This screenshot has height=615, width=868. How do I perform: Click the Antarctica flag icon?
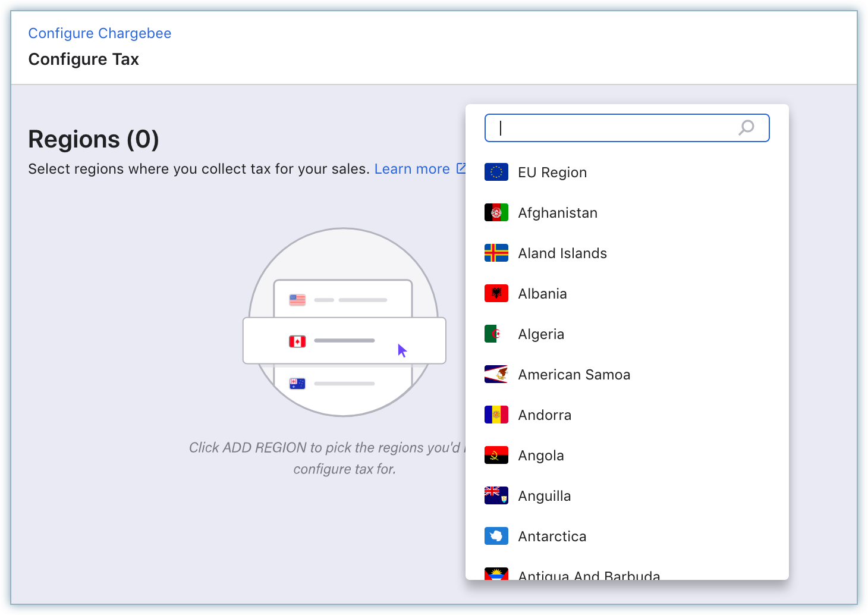pyautogui.click(x=496, y=536)
